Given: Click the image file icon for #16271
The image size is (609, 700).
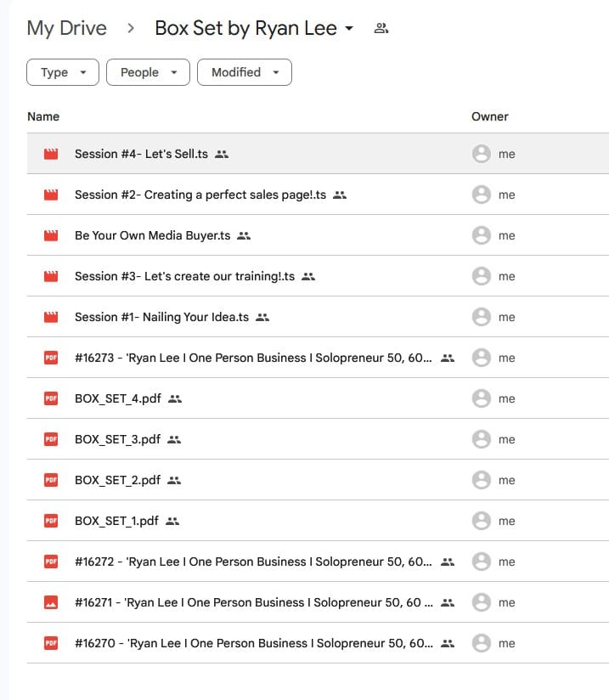Looking at the screenshot, I should click(51, 602).
